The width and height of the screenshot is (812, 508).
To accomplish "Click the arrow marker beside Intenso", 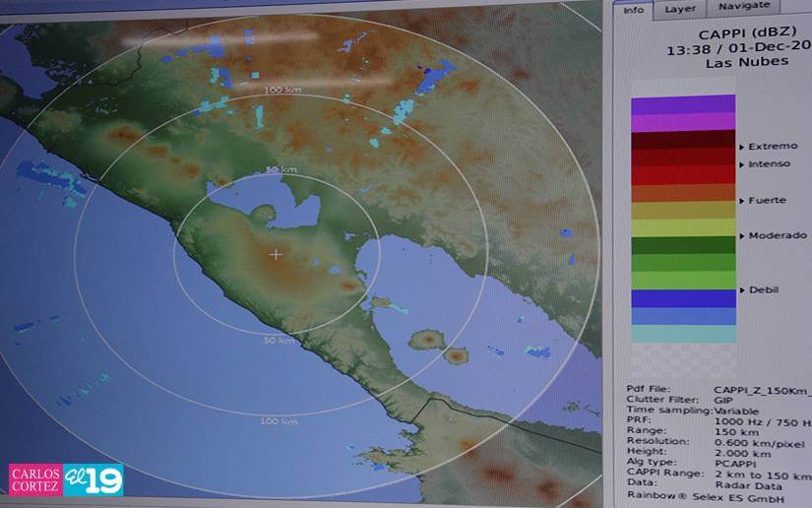I will coord(742,164).
